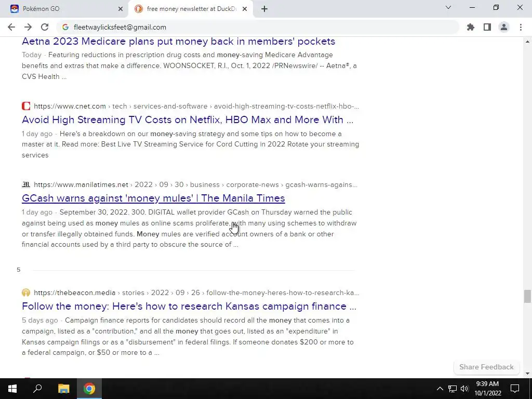
Task: Close the free money newsletter tab
Action: pos(245,9)
